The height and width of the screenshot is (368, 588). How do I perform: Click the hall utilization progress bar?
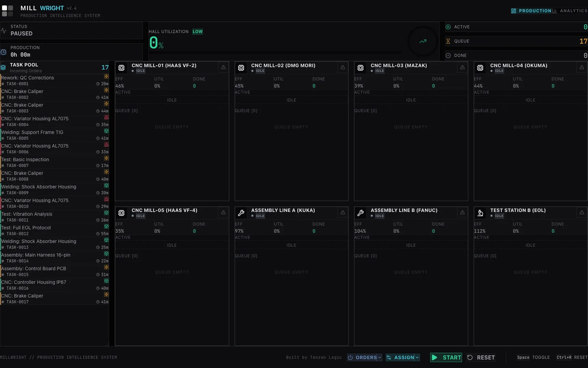coord(275,52)
